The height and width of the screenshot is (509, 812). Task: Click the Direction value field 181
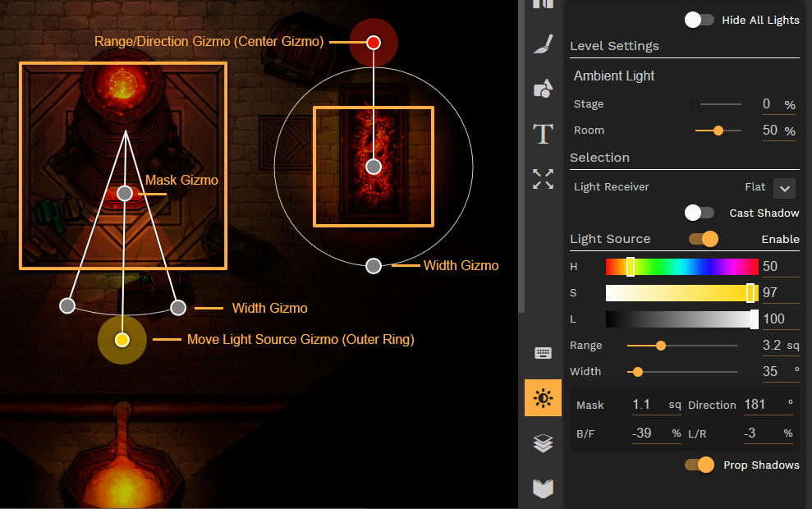768,405
